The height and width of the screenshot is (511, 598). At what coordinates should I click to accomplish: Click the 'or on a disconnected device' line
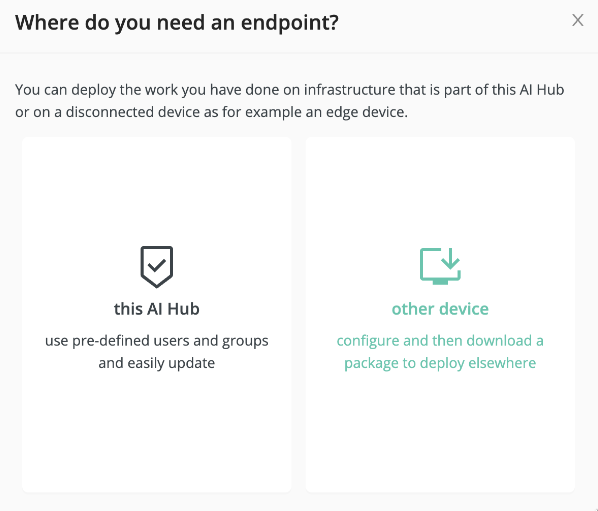click(x=211, y=112)
